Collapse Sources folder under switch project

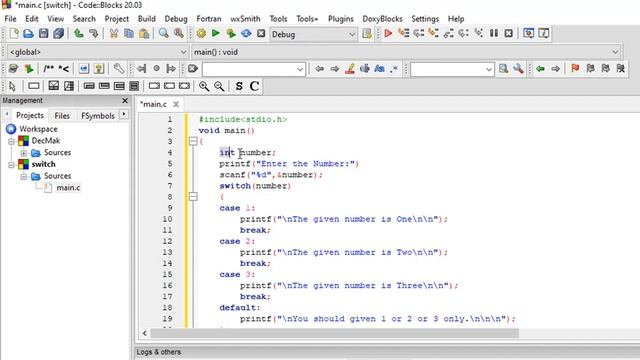tap(24, 176)
